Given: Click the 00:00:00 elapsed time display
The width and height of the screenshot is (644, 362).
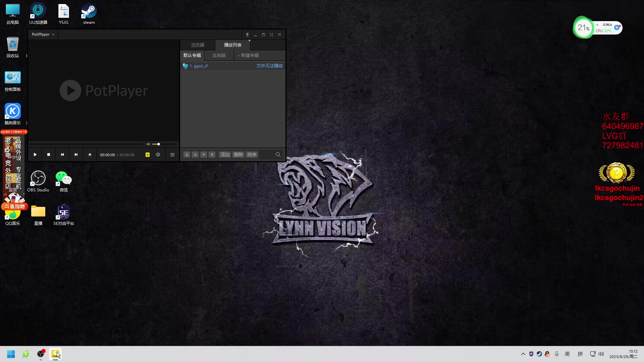Looking at the screenshot, I should [x=107, y=155].
